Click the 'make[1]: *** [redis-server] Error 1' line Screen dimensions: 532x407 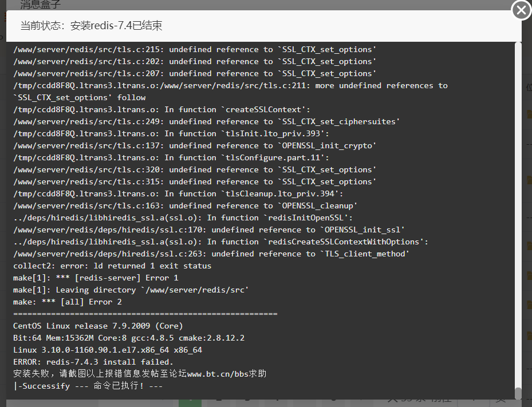(x=96, y=278)
